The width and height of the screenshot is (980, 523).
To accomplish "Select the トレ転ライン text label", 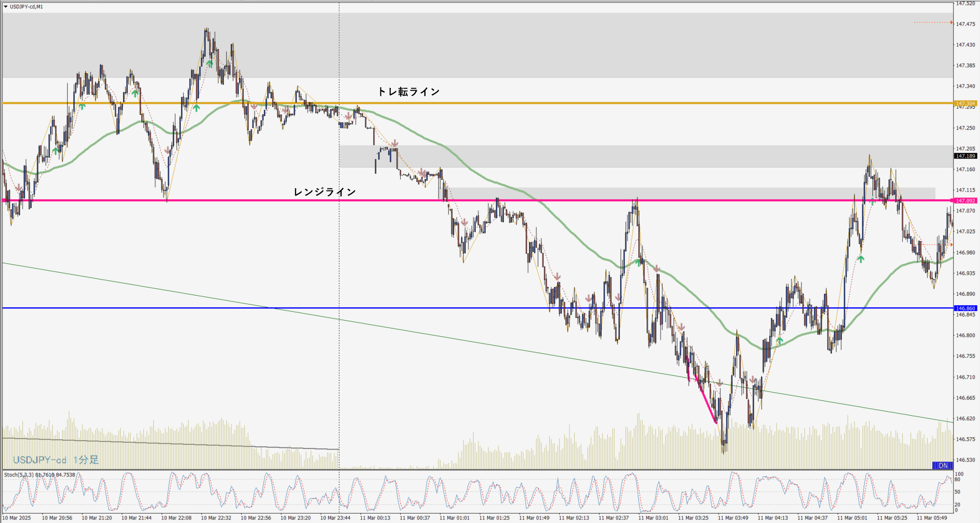I will [x=408, y=92].
